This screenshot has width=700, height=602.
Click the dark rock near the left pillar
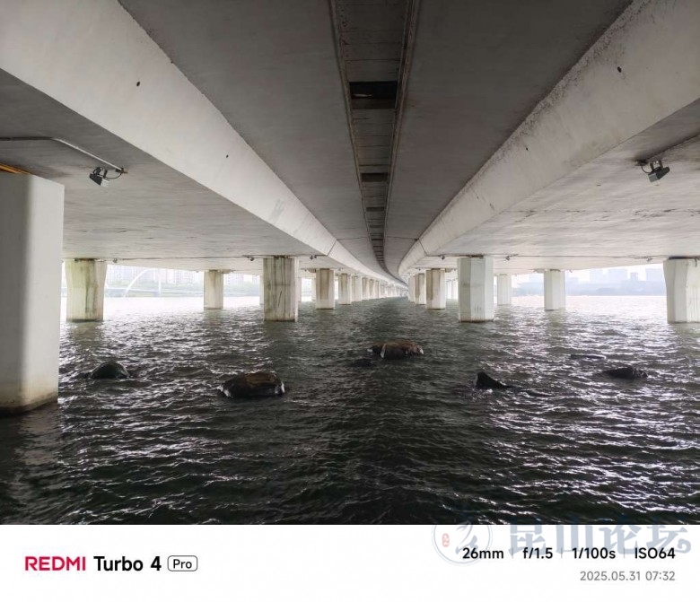109,371
